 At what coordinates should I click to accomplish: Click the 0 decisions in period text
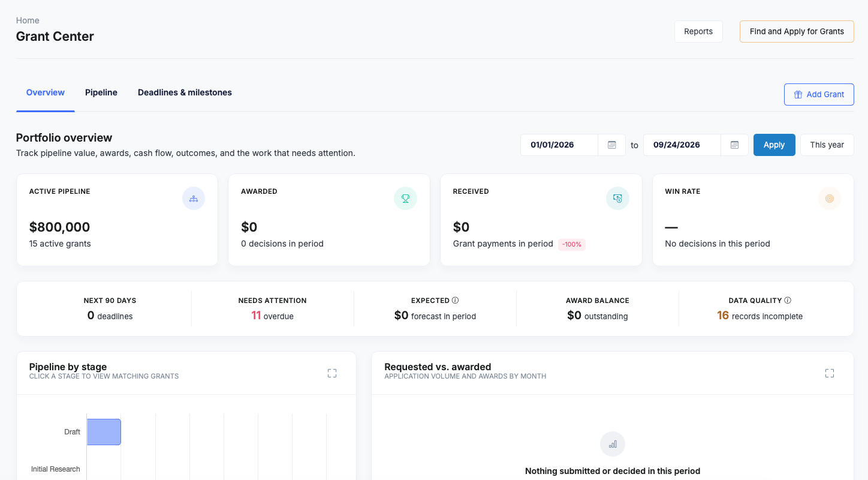pos(282,244)
